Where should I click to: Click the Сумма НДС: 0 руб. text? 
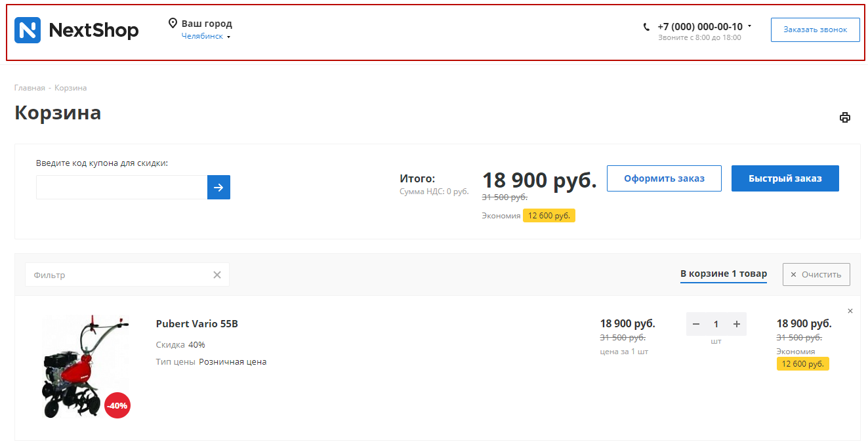coord(434,192)
